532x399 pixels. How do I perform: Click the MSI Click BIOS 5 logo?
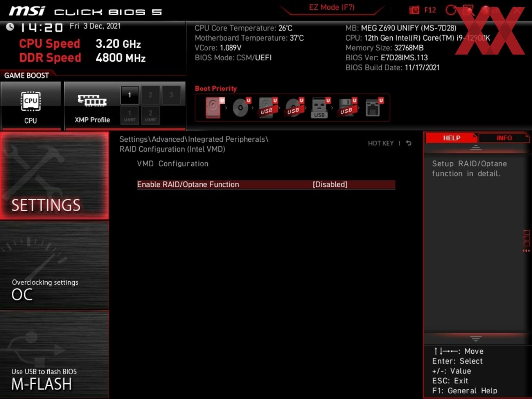tap(85, 11)
